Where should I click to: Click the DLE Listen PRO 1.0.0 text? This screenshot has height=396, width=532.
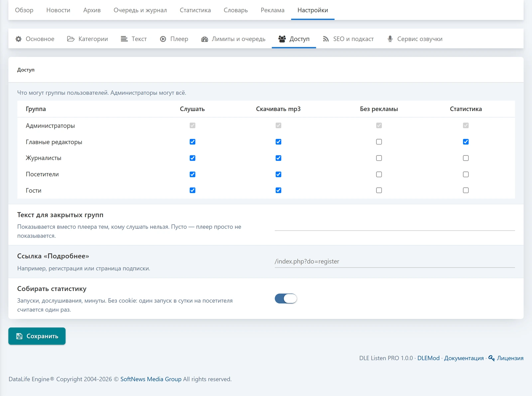[386, 358]
